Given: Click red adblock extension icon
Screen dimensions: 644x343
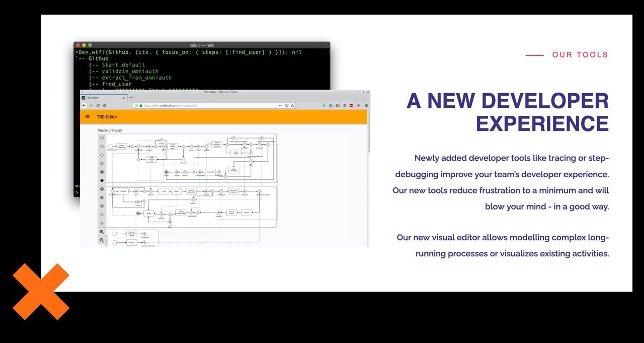Looking at the screenshot, I should point(351,105).
